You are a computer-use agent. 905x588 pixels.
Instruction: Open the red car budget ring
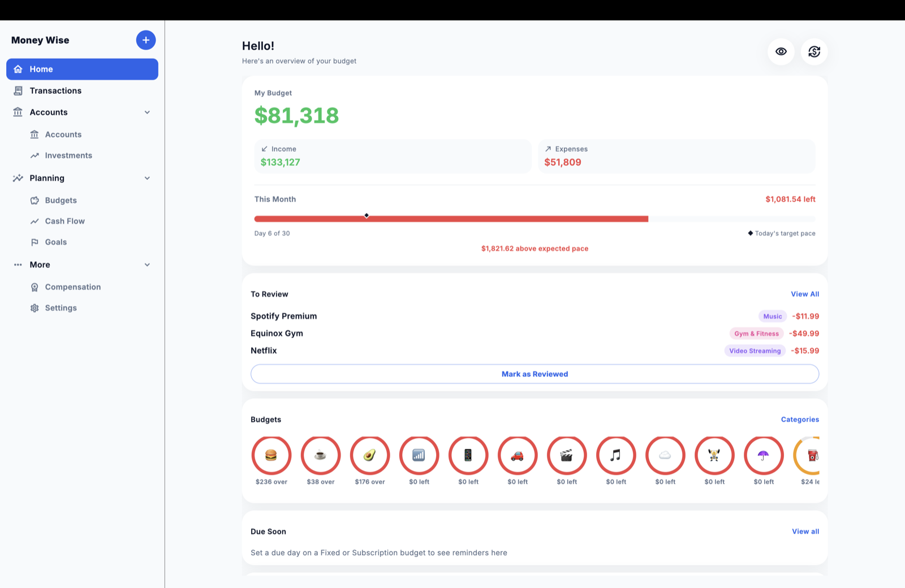[x=518, y=455]
